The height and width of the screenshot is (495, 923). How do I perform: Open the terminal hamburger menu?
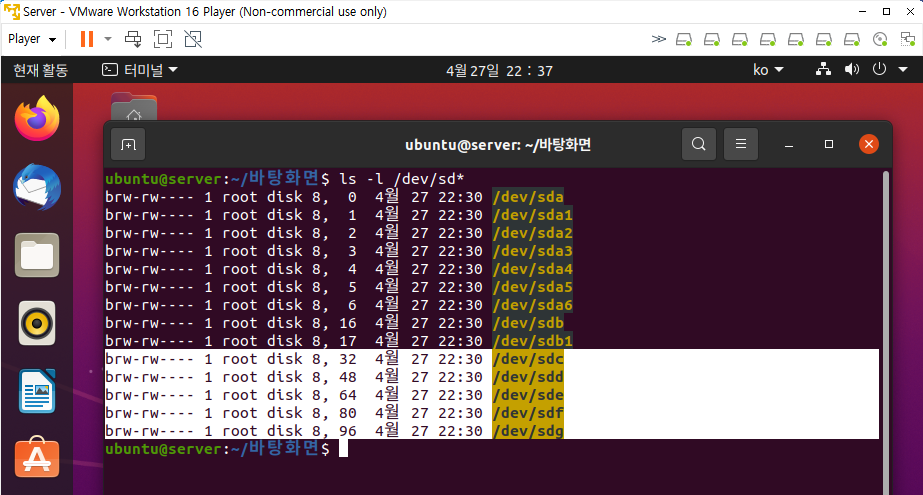741,144
